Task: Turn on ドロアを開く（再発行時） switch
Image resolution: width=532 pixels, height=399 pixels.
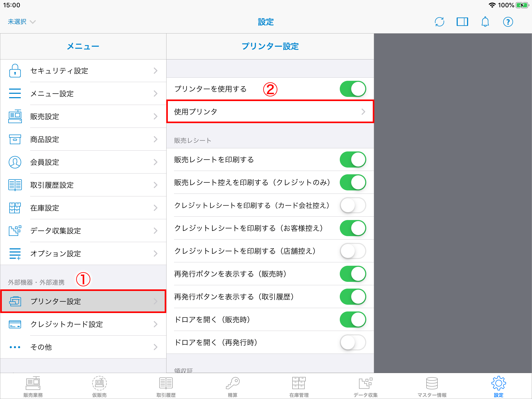Action: pos(353,342)
